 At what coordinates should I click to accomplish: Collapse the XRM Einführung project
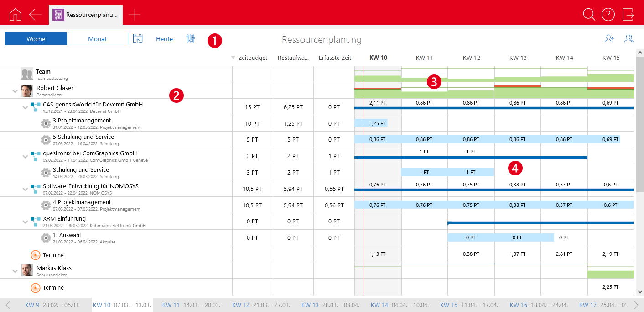(x=26, y=222)
